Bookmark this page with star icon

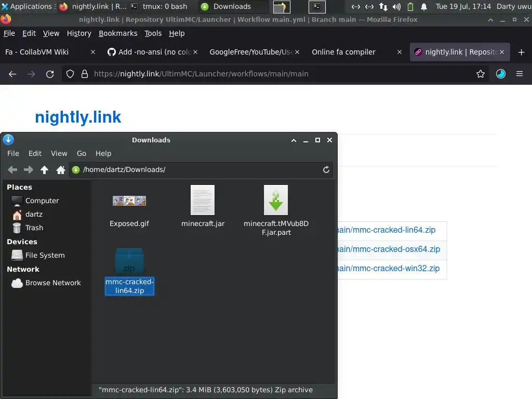pyautogui.click(x=481, y=74)
